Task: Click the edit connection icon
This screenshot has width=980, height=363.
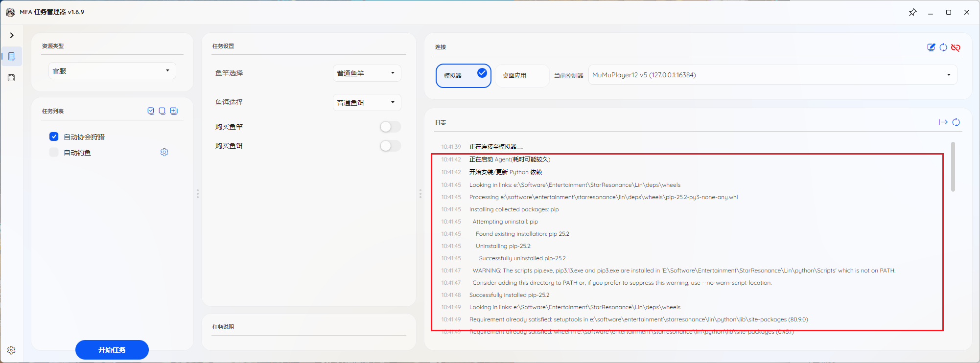Action: point(931,47)
